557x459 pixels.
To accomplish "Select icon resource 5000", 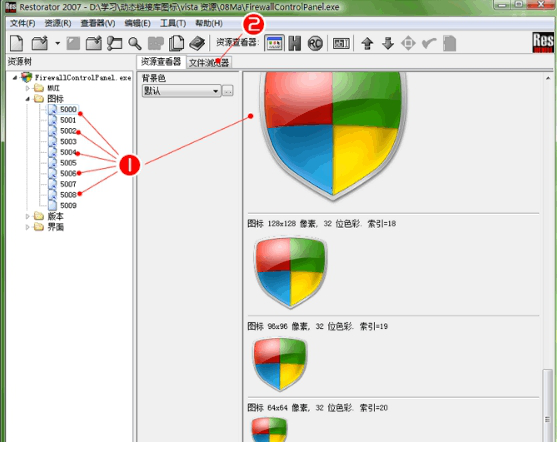I will [x=68, y=109].
